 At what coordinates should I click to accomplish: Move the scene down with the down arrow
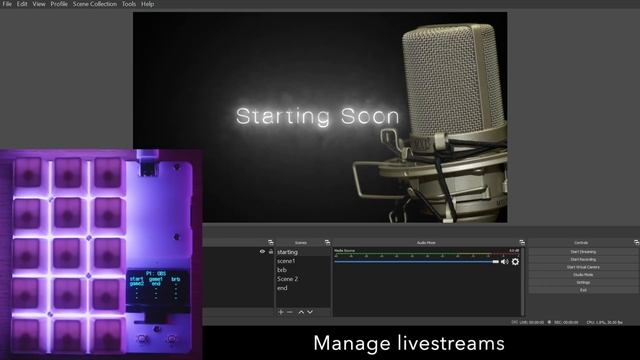pyautogui.click(x=310, y=312)
